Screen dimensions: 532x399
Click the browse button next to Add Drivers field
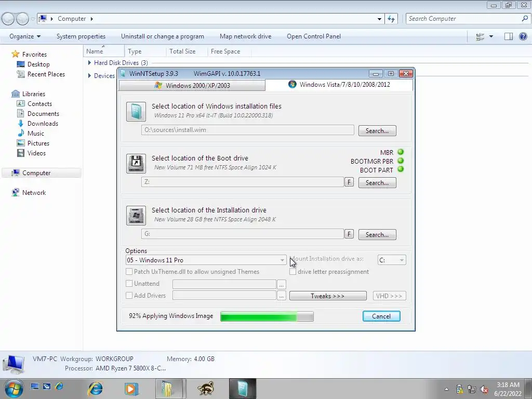[x=281, y=296]
